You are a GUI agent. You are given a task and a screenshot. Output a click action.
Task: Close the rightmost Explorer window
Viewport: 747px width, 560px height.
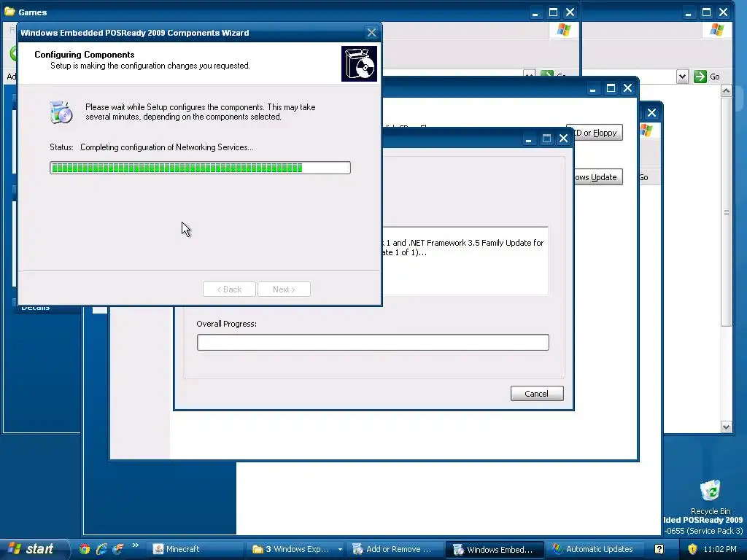(x=723, y=12)
